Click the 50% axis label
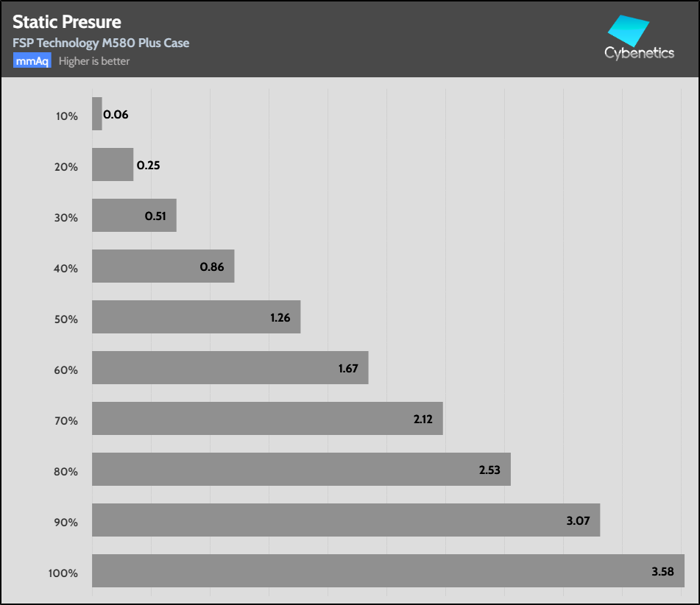The width and height of the screenshot is (700, 605). coord(66,319)
